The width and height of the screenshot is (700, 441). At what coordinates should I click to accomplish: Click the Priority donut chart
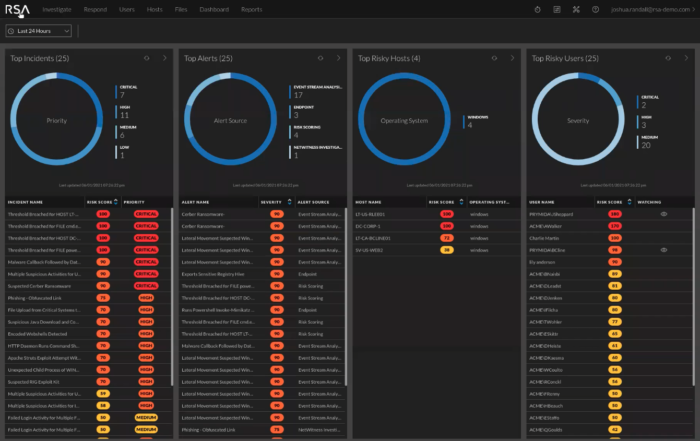coord(57,120)
